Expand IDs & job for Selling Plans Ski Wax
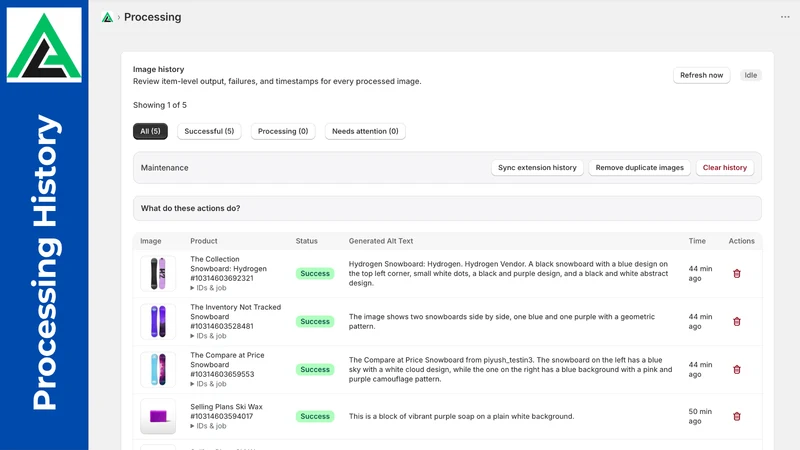 (x=208, y=426)
